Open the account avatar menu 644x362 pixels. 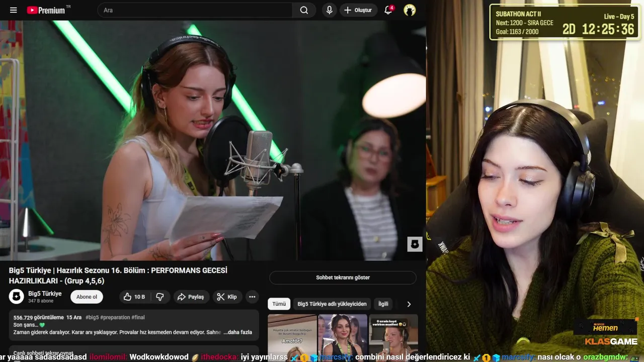click(410, 10)
